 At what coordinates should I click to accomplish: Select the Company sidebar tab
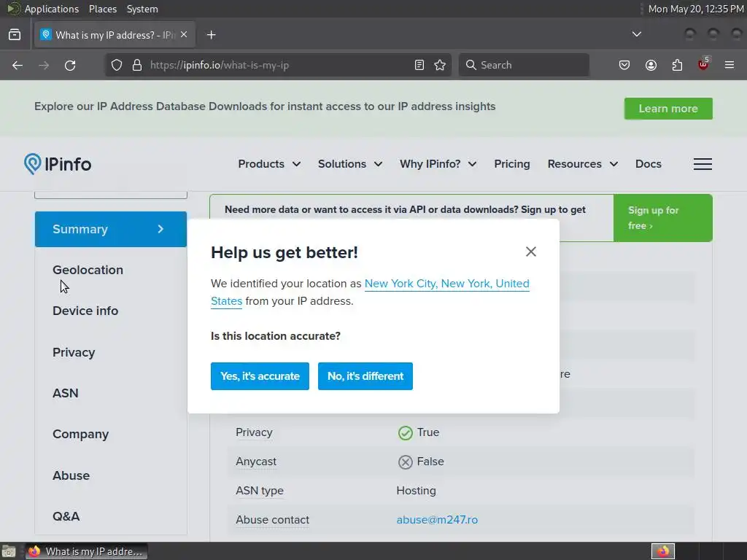80,435
